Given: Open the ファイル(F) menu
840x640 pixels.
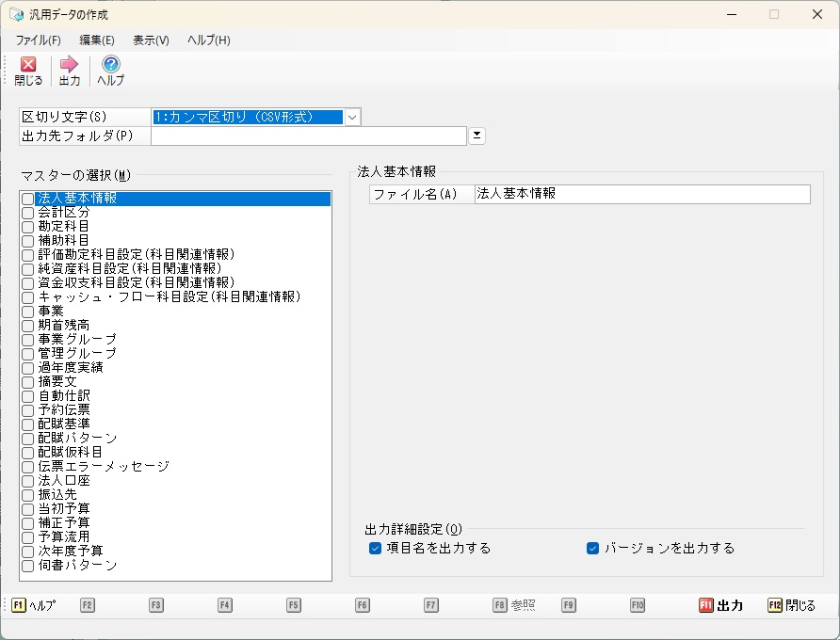Looking at the screenshot, I should [x=38, y=40].
